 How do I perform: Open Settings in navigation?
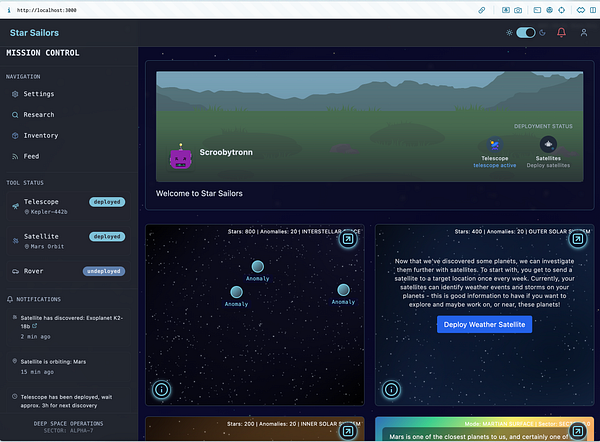(x=39, y=94)
